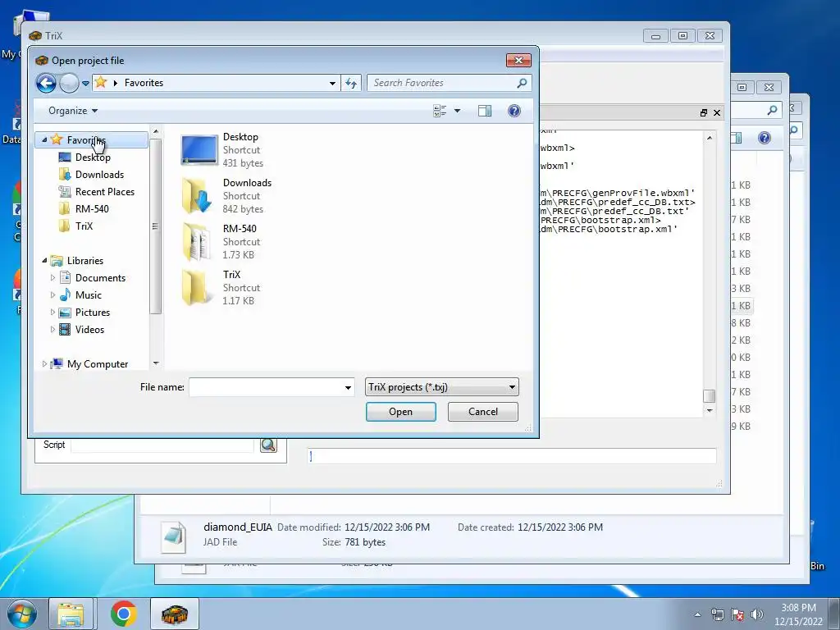Click the Change your view icon
This screenshot has width=840, height=630.
tap(440, 111)
